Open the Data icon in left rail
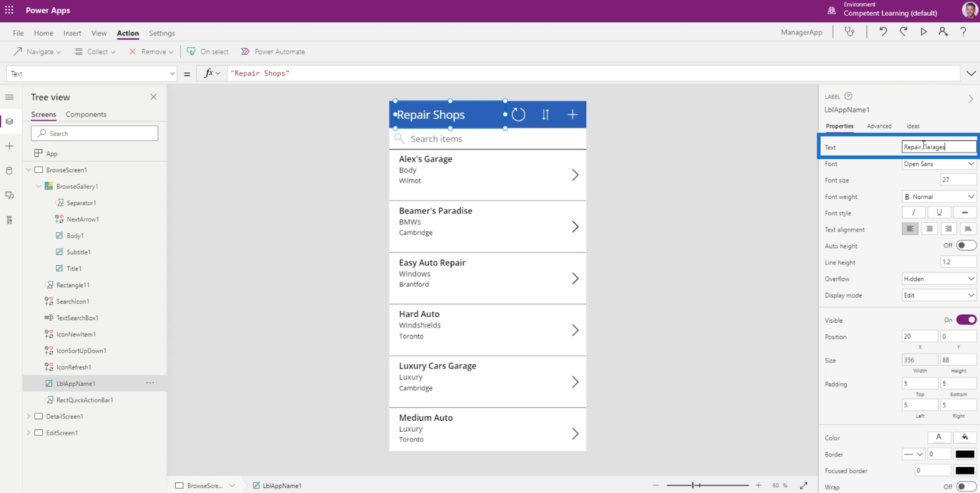The image size is (980, 493). pyautogui.click(x=9, y=171)
